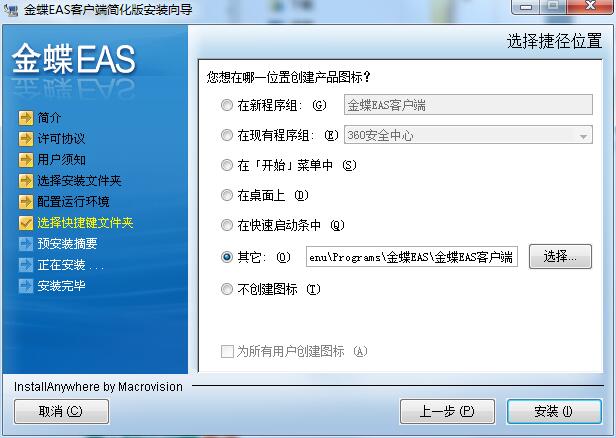Screen dimensions: 616x438
Task: Click the highlighted 选择快捷键文件夹 step
Action: click(x=85, y=223)
